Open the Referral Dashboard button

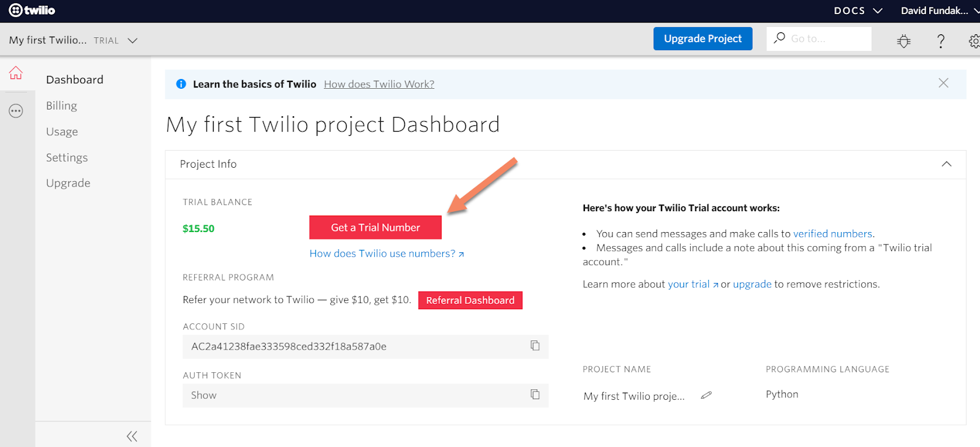[x=470, y=300]
